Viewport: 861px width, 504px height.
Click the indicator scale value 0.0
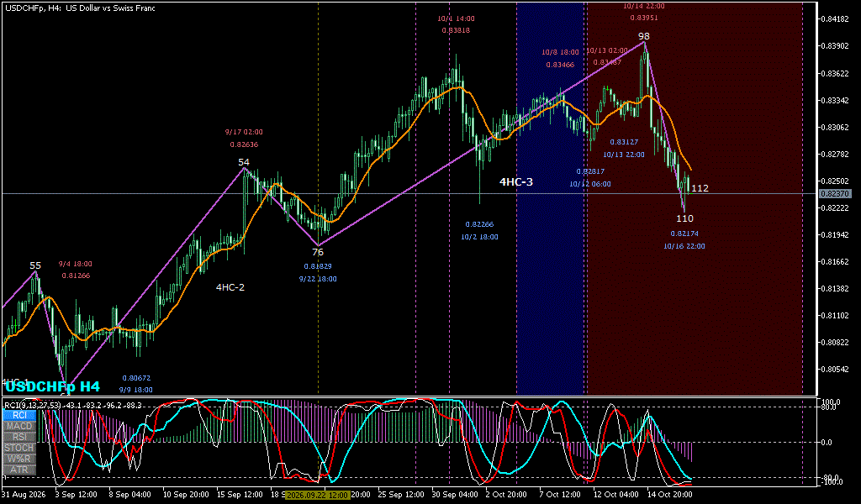[x=827, y=442]
